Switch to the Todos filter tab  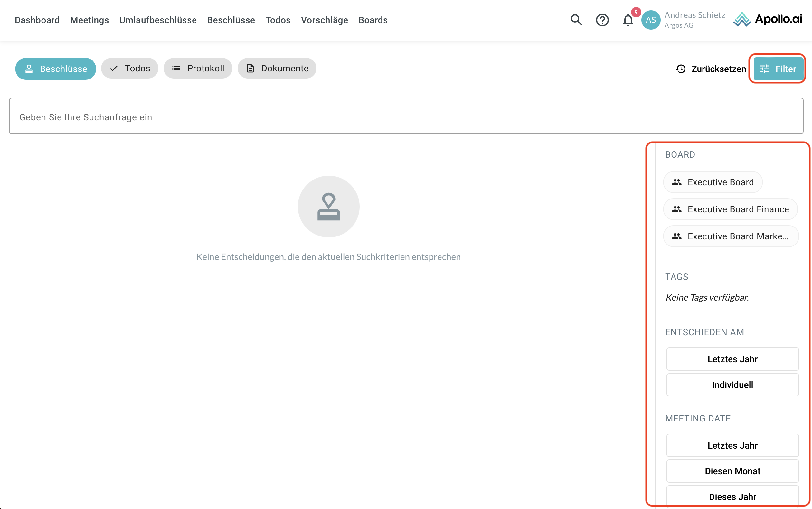(130, 68)
